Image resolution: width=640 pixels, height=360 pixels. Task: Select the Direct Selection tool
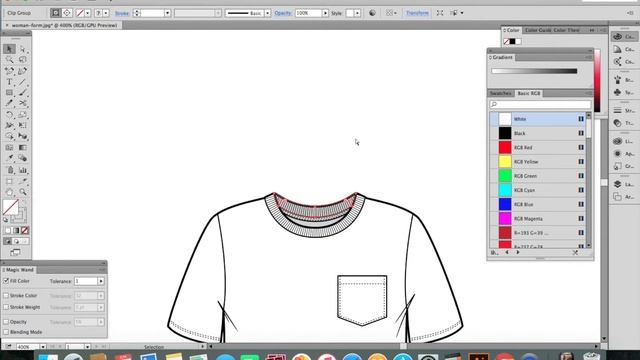pos(22,49)
